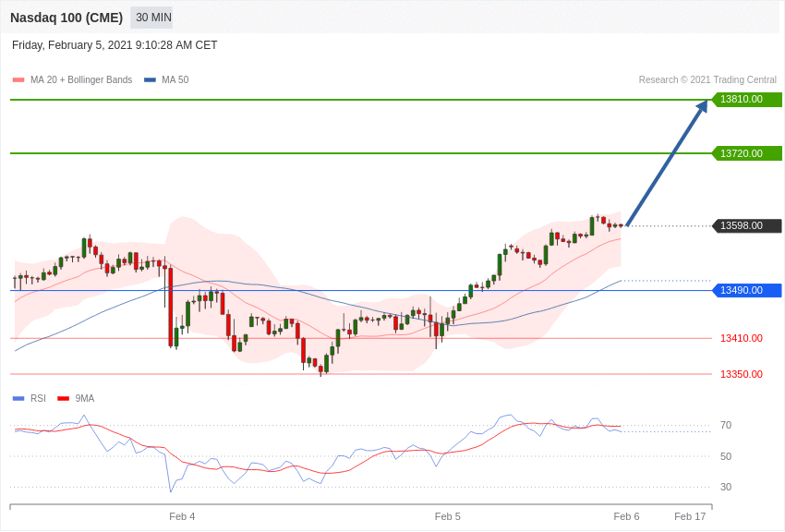
Task: Select the 13720.00 green resistance price tag
Action: pos(746,153)
